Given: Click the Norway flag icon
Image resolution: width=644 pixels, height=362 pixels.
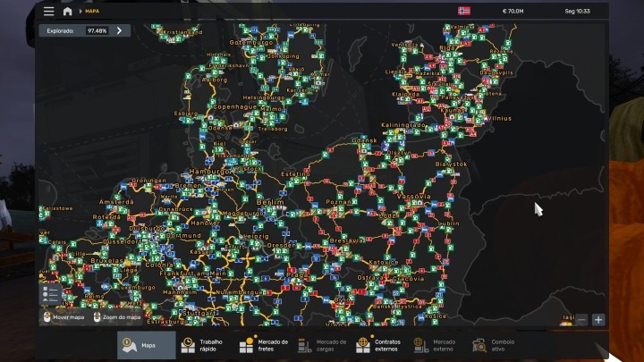Looking at the screenshot, I should (464, 11).
